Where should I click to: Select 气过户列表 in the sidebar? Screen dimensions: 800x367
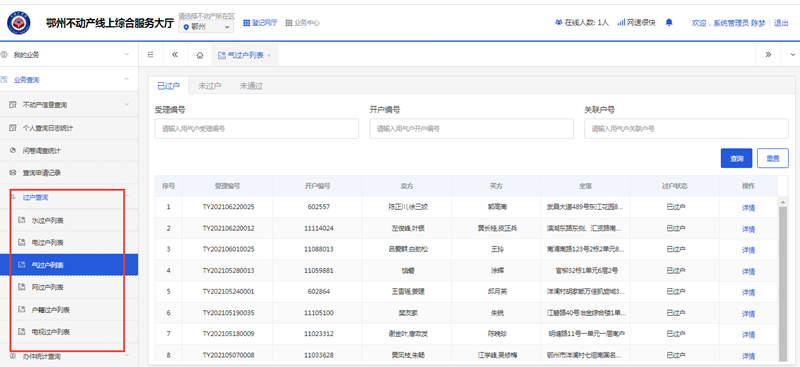69,265
